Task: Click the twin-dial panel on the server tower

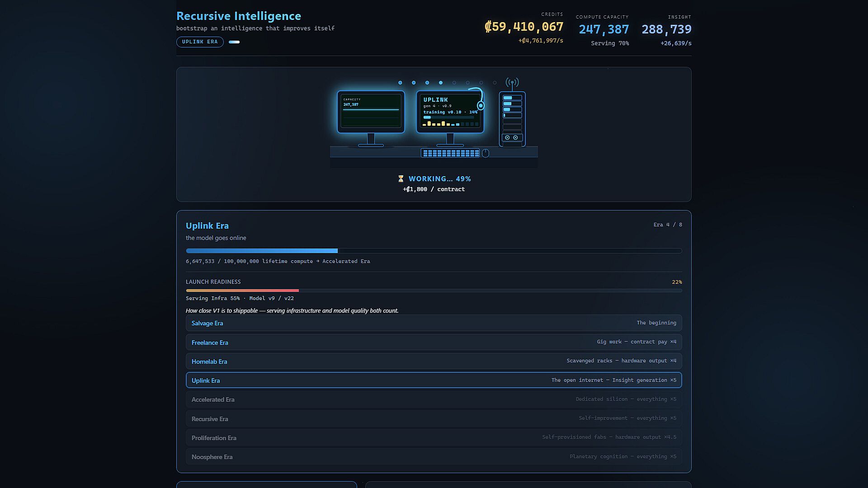Action: coord(512,137)
